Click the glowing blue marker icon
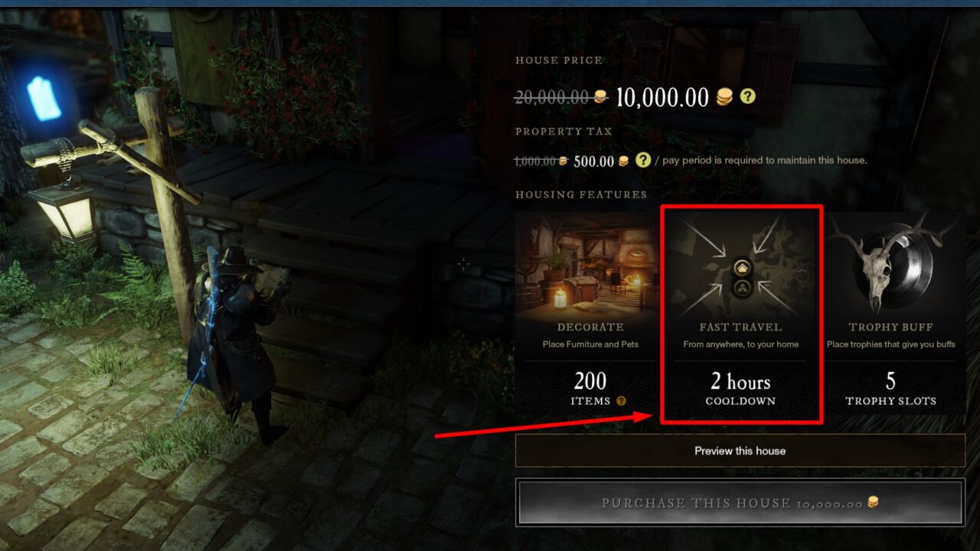The height and width of the screenshot is (551, 980). (x=44, y=99)
